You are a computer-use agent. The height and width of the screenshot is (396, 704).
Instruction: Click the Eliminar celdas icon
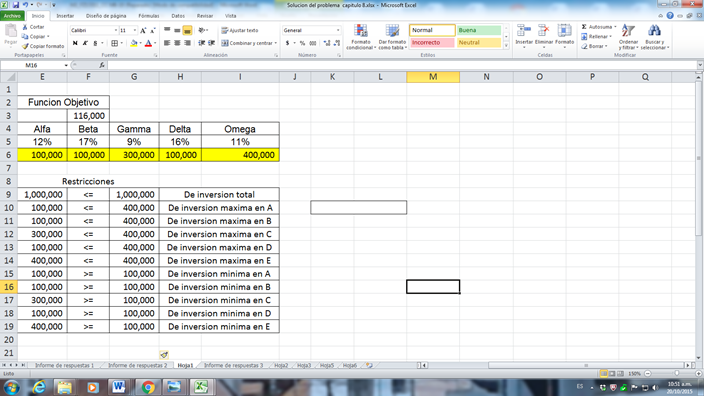(x=544, y=31)
